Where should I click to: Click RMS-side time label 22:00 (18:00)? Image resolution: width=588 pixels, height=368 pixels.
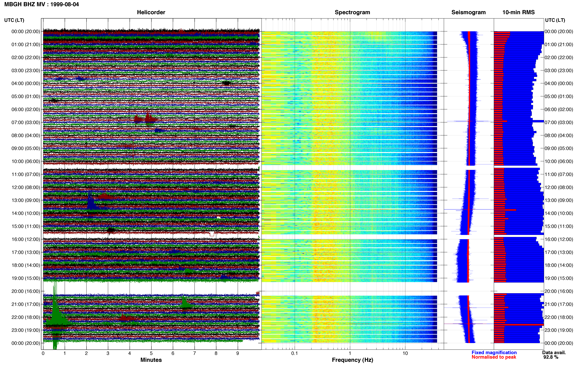559,317
